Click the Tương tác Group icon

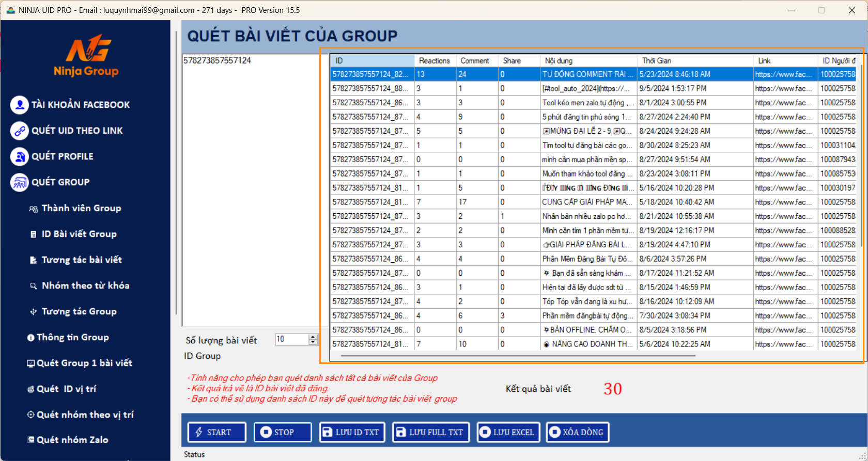(x=34, y=312)
